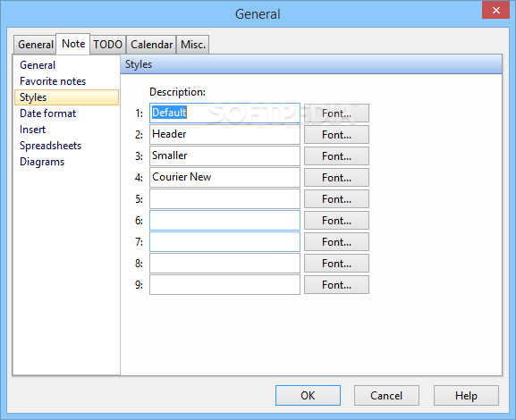This screenshot has height=420, width=516.
Task: Click the style 3 Smaller description field
Action: [x=224, y=155]
